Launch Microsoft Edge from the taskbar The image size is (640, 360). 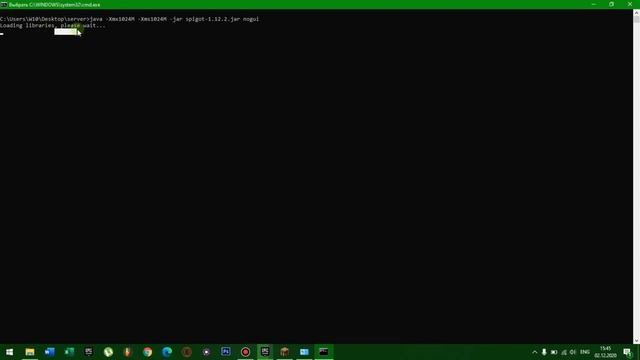click(x=167, y=352)
